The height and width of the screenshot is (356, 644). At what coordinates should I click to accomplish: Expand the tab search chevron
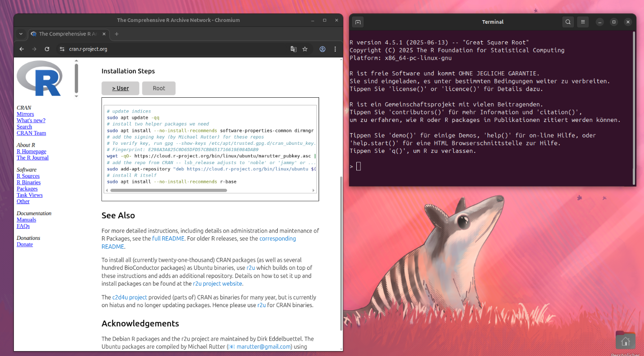[21, 34]
